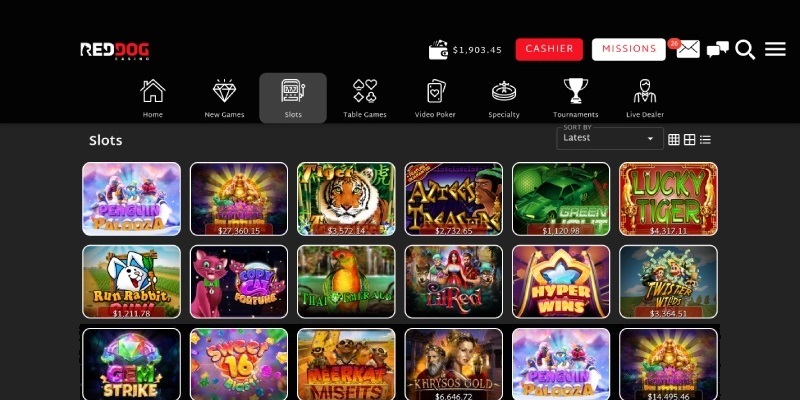Screen dimensions: 800x400
Task: Select the Video Poker tab
Action: point(435,98)
